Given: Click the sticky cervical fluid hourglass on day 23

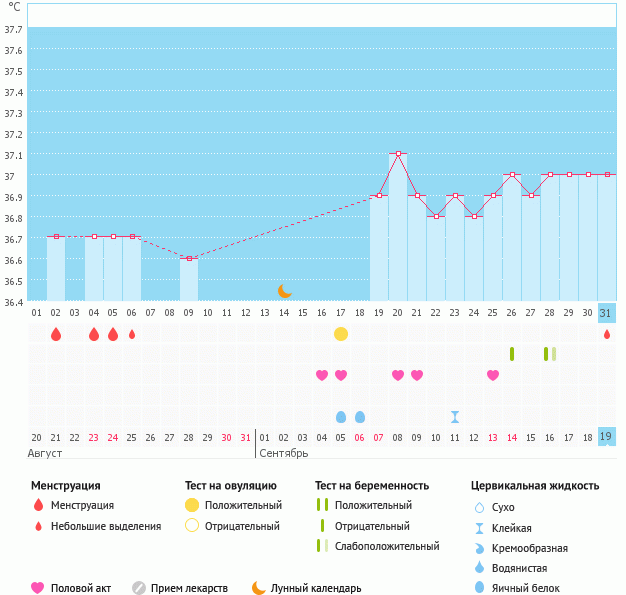Looking at the screenshot, I should pos(455,416).
